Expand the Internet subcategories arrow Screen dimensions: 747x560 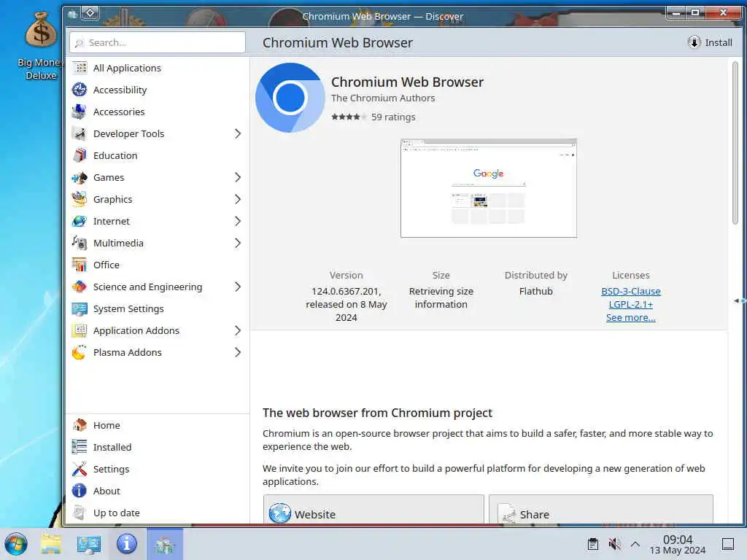[x=238, y=222]
